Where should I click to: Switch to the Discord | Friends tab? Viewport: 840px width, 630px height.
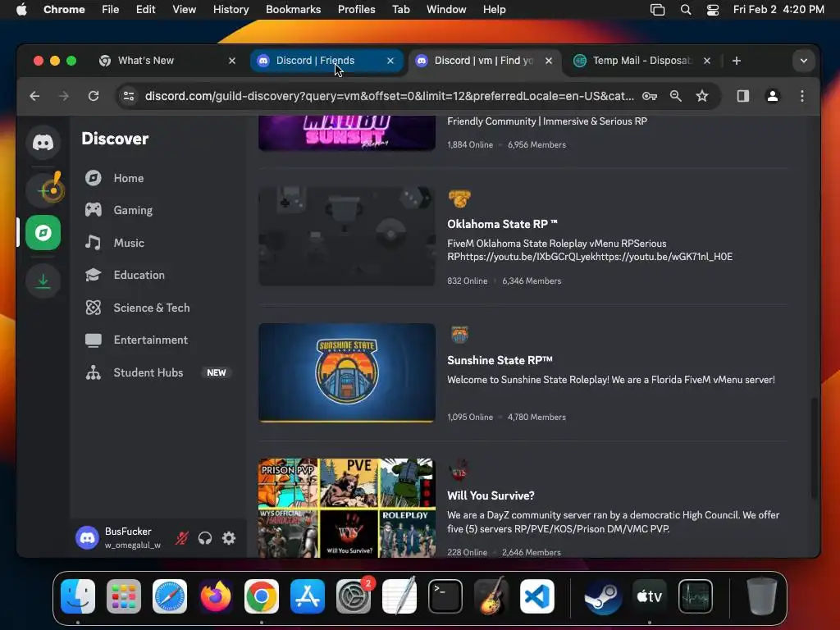pos(326,61)
